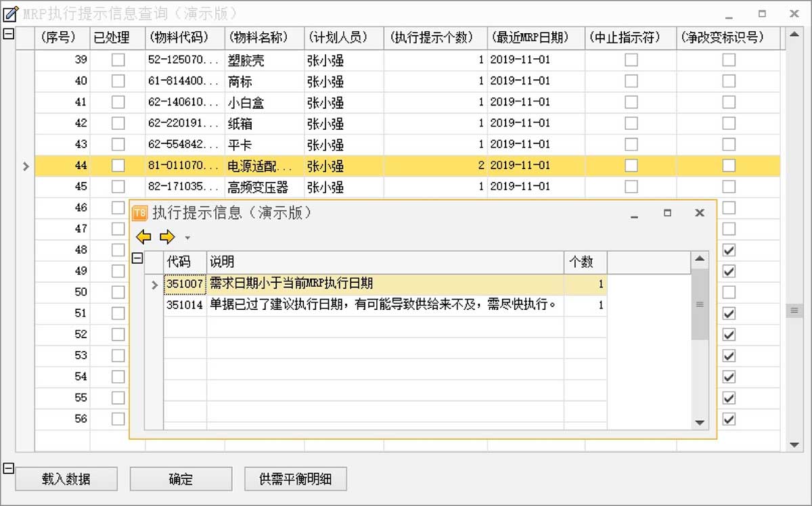Collapse the main grid using top-left minus box
This screenshot has height=506, width=812.
tap(9, 34)
